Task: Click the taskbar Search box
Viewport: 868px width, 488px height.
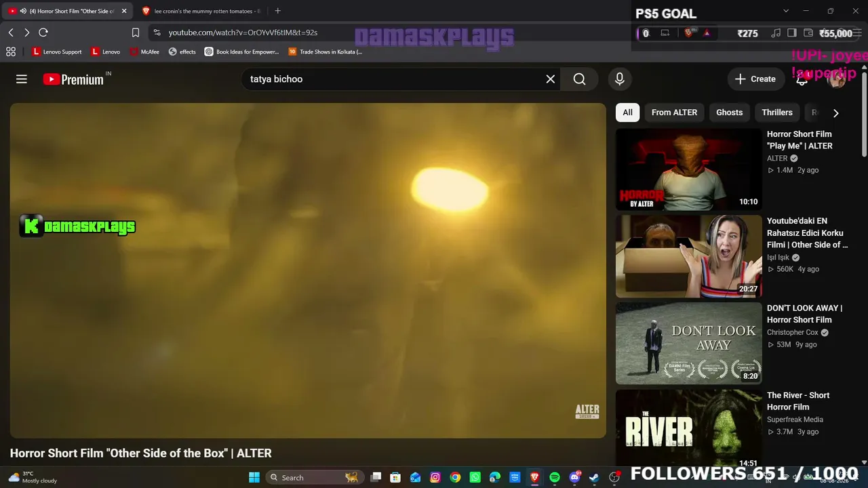Action: tap(313, 477)
